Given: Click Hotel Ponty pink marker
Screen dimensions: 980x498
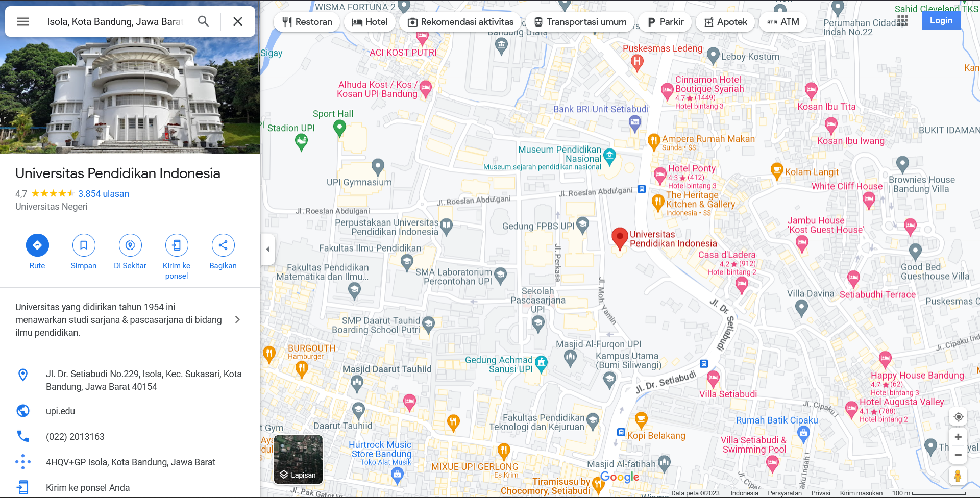Looking at the screenshot, I should pos(660,175).
